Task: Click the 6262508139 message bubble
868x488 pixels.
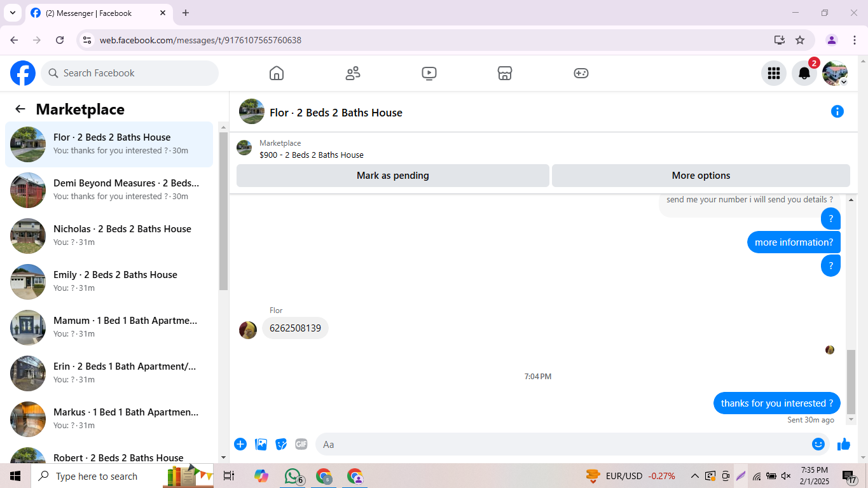Action: pos(295,328)
